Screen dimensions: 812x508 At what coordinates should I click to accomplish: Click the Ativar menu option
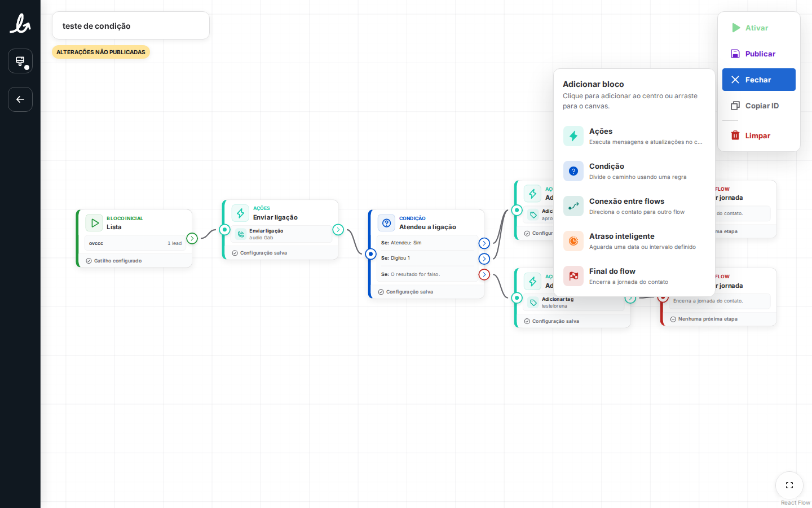click(x=759, y=28)
